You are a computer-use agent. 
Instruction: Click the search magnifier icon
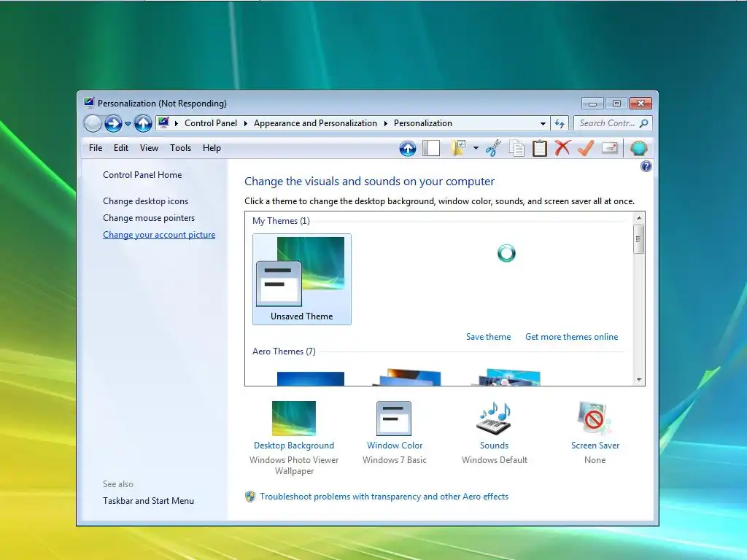tap(644, 123)
